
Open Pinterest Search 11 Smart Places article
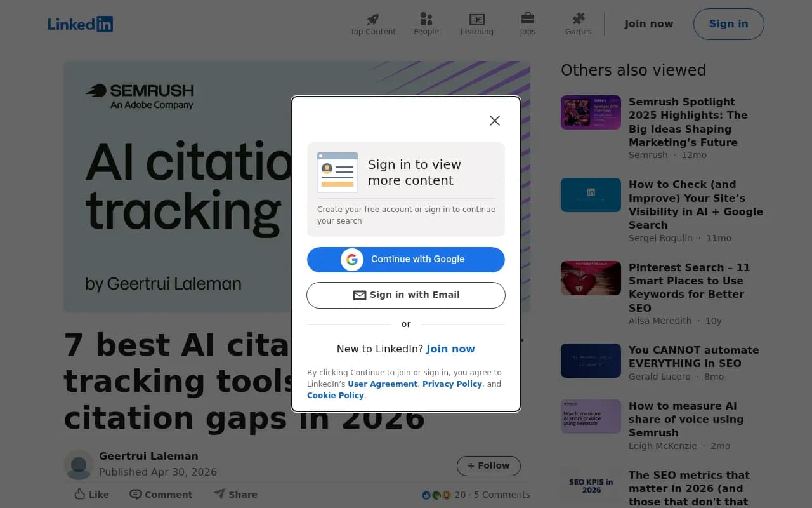click(690, 288)
